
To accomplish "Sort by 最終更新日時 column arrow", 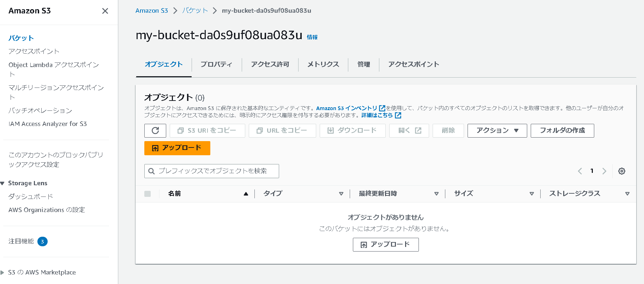I will (x=437, y=194).
